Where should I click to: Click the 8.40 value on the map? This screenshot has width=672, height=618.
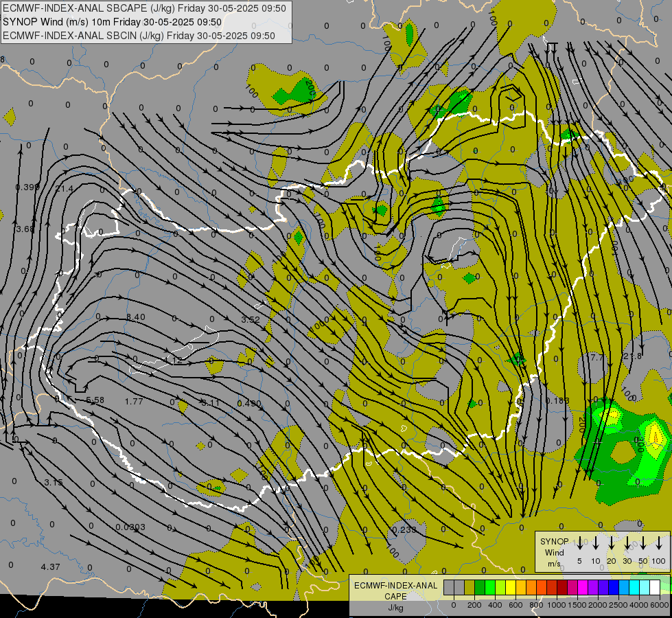(x=136, y=317)
